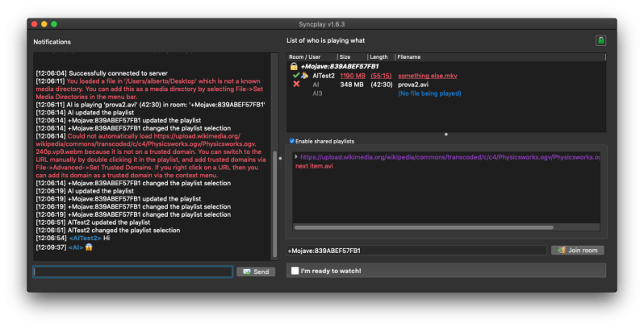The height and width of the screenshot is (328, 644).
Task: Click the Filename column header
Action: [500, 57]
